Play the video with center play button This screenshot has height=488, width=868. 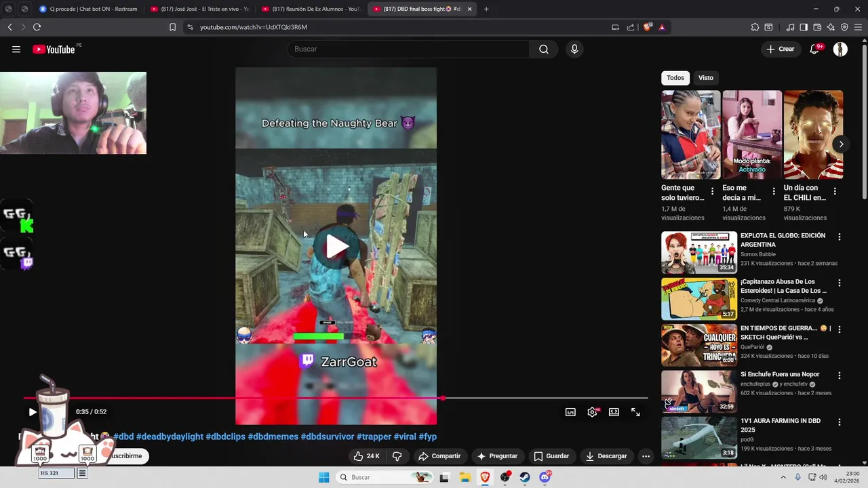point(336,247)
